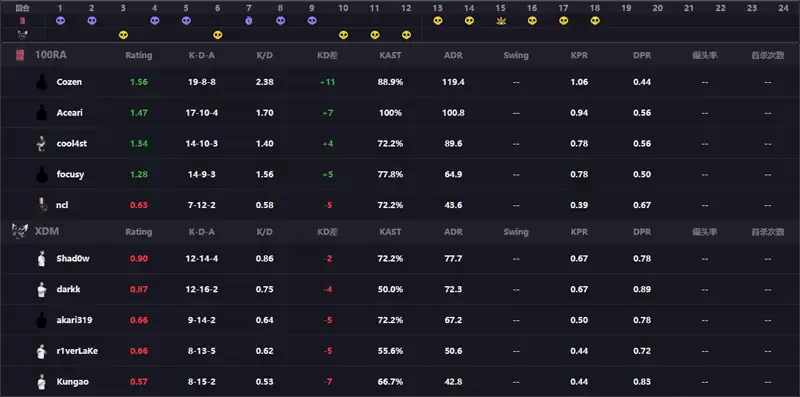Click Shad0w's player avatar
This screenshot has height=397, width=800.
(41, 259)
